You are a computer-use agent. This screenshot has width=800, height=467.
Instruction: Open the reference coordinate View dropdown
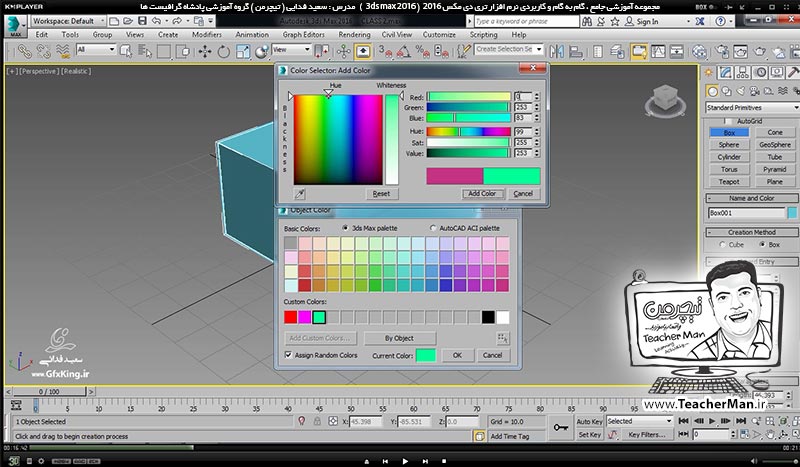click(x=291, y=50)
